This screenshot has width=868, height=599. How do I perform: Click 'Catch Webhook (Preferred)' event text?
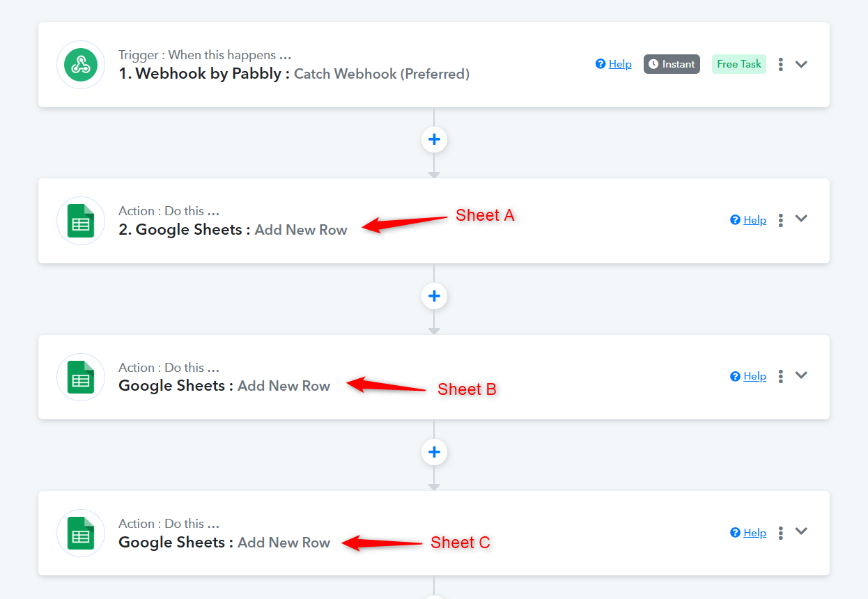tap(382, 74)
